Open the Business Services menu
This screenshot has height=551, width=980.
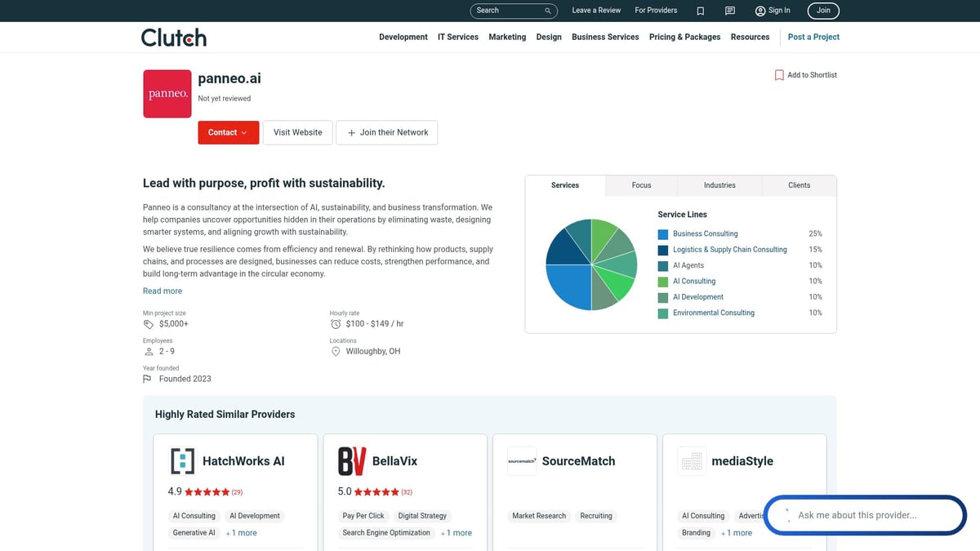click(605, 37)
